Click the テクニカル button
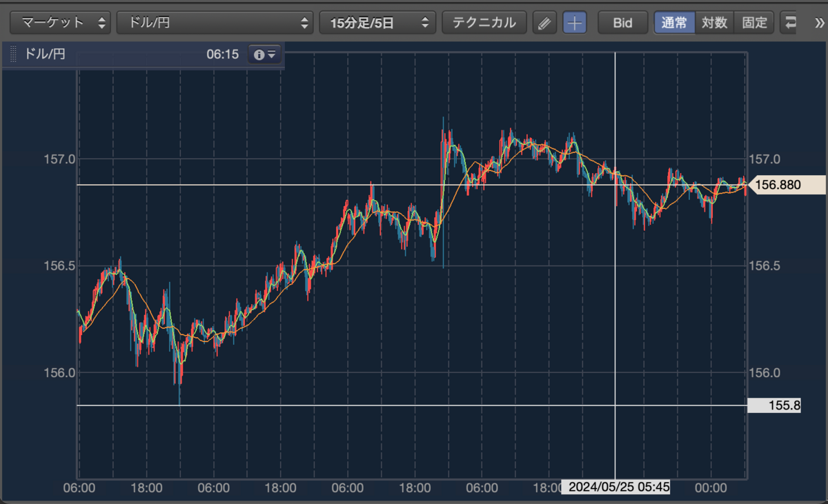828x504 pixels. [484, 23]
